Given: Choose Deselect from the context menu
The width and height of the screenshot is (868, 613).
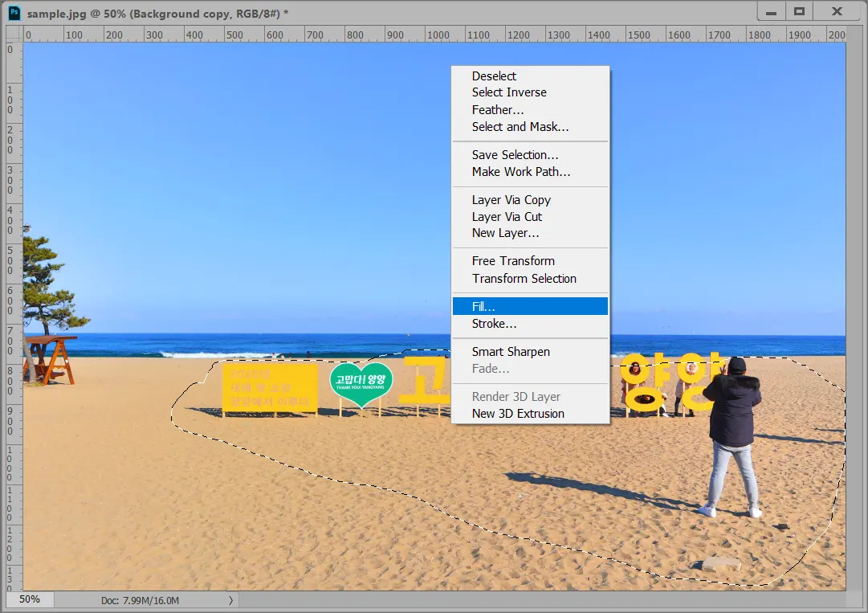Looking at the screenshot, I should coord(530,76).
